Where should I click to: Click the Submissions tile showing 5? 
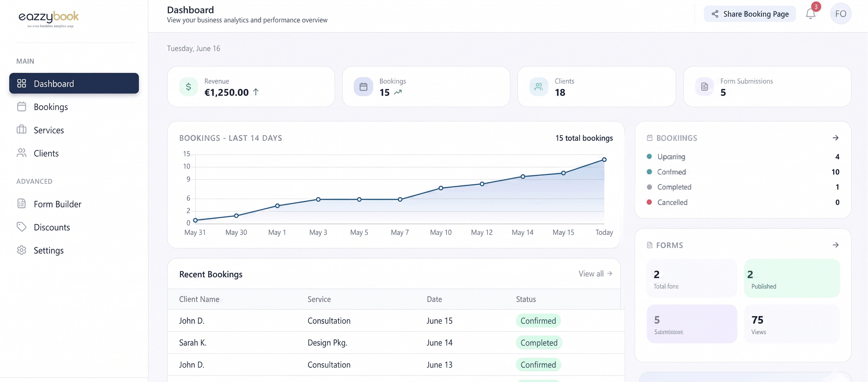click(x=692, y=324)
